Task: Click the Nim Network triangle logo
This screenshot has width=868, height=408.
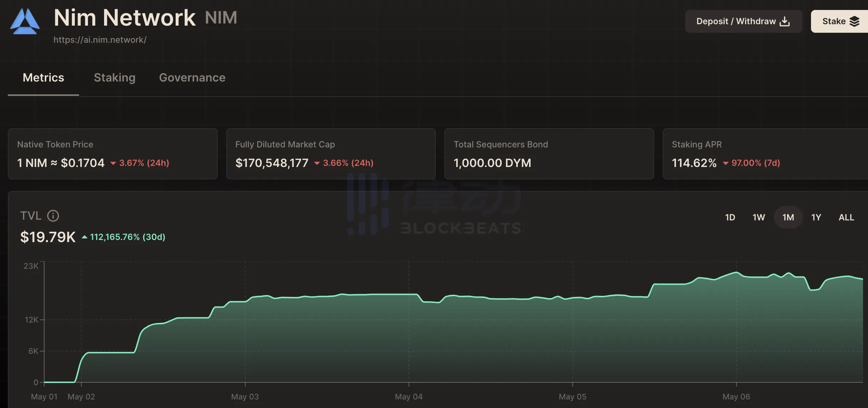Action: point(25,22)
